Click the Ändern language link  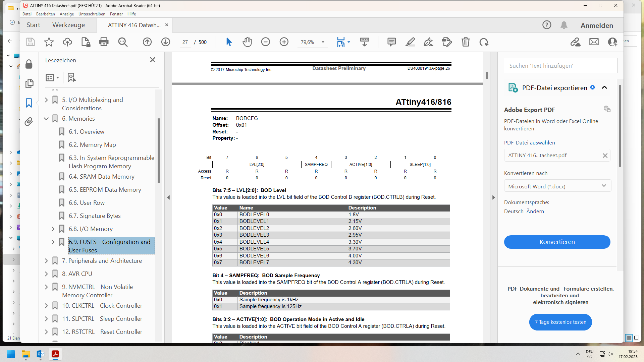click(535, 211)
